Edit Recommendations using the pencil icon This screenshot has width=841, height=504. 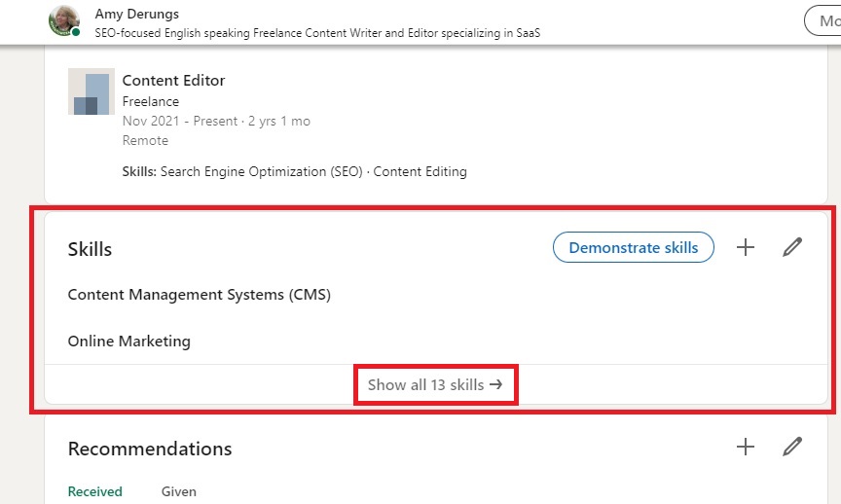(792, 447)
